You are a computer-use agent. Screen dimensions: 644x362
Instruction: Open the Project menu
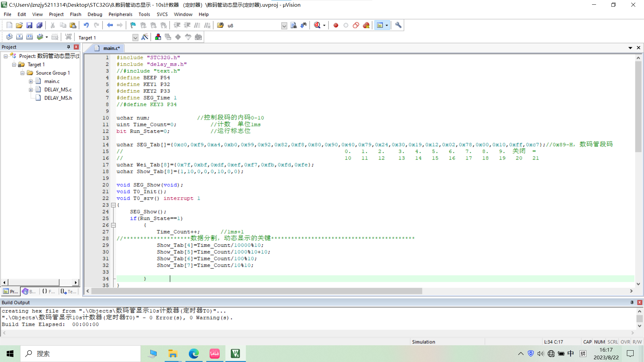[56, 14]
